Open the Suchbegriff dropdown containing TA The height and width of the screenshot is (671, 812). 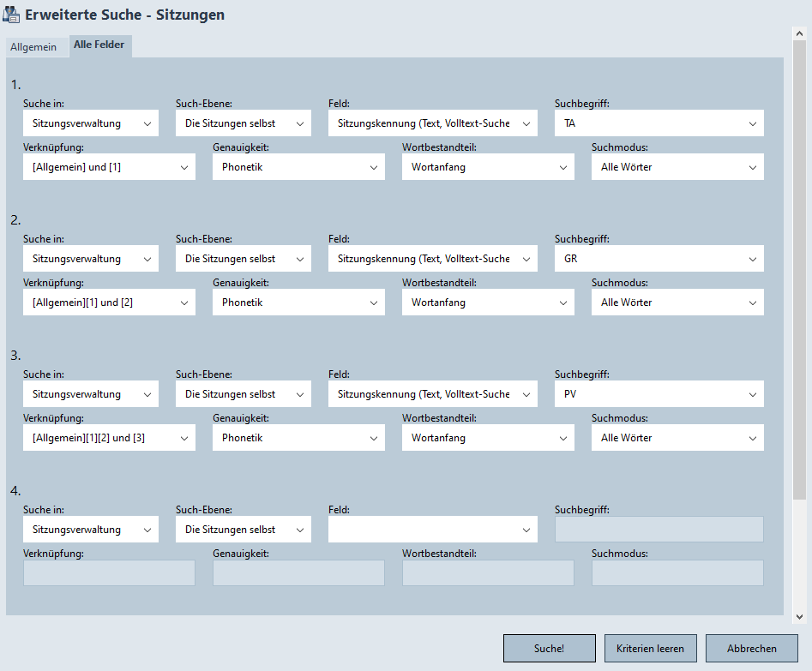pyautogui.click(x=659, y=123)
